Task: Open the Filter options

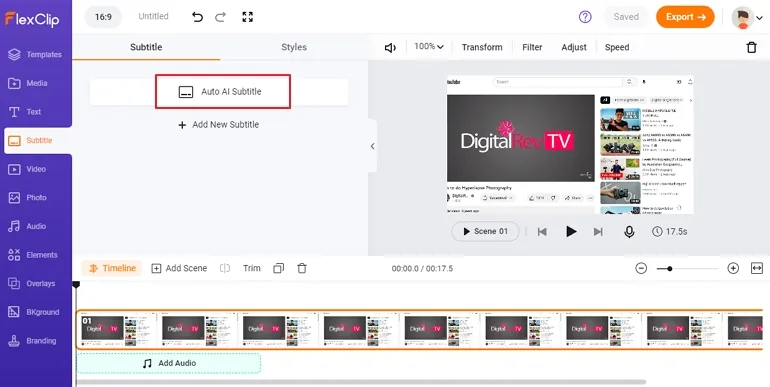Action: click(x=532, y=47)
